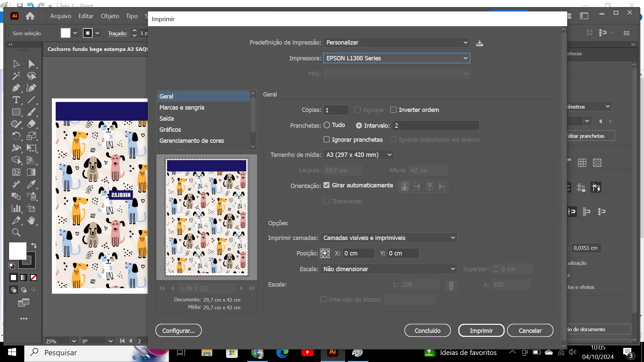Click the Imprimir button
Screen dimensions: 644x362
tap(481, 330)
